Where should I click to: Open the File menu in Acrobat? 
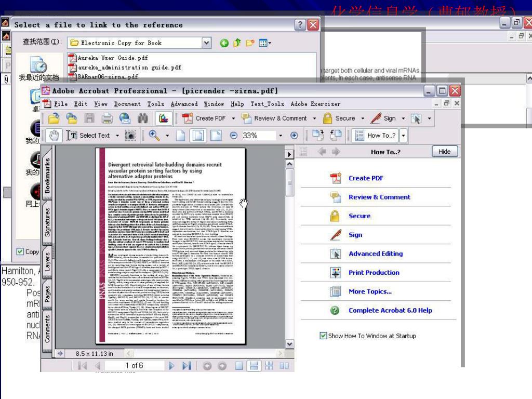click(61, 104)
